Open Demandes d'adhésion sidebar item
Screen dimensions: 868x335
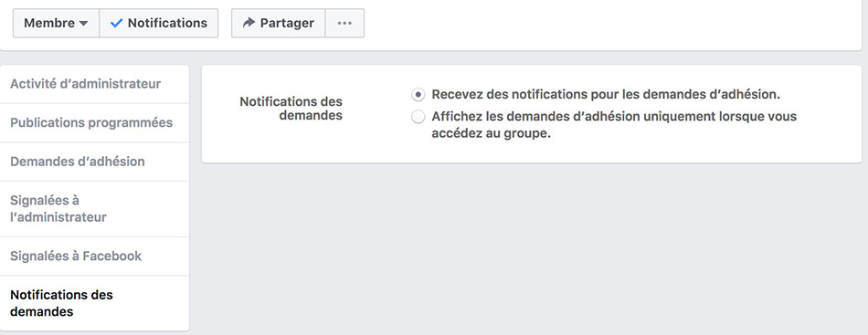(95, 162)
